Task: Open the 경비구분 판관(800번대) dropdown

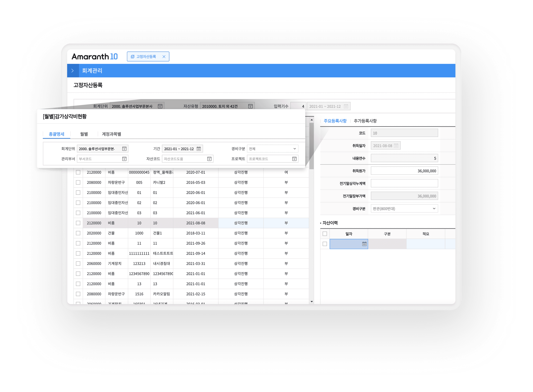Action: (x=404, y=209)
